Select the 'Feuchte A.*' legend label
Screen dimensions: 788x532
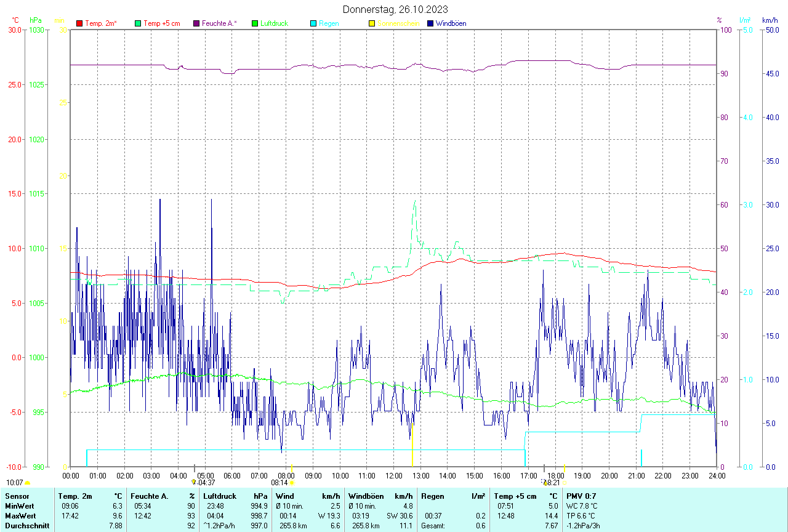coord(219,23)
